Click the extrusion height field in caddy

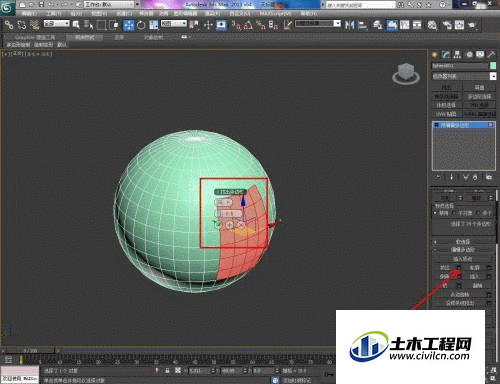tap(229, 213)
